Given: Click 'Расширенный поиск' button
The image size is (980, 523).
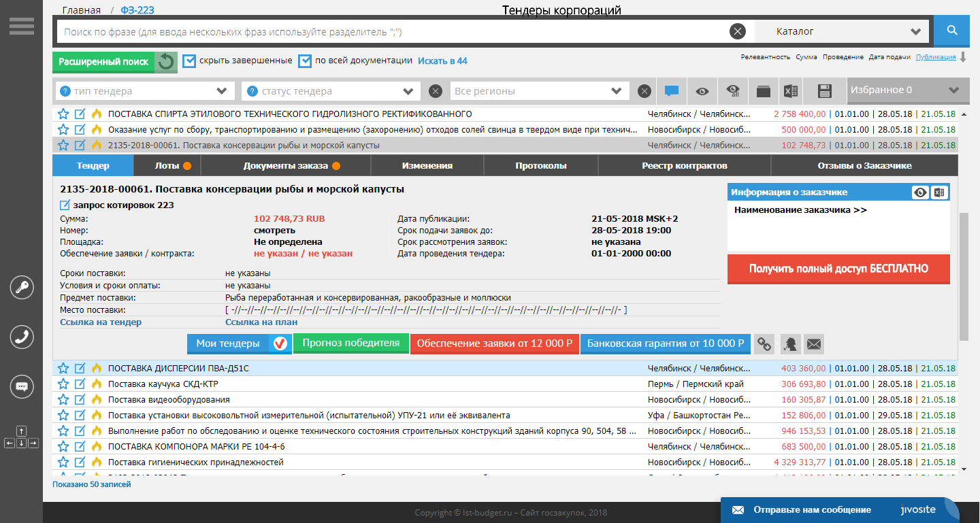Looking at the screenshot, I should tap(103, 62).
